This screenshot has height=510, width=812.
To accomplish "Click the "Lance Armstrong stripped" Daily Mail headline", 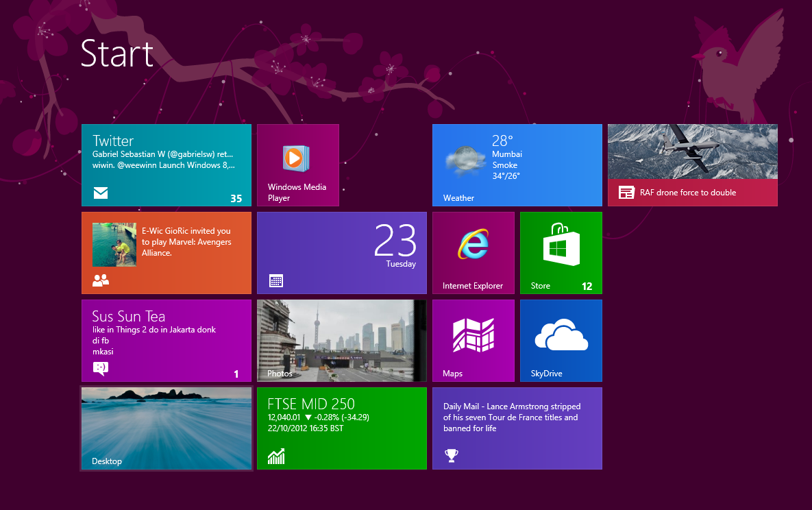I will point(512,417).
